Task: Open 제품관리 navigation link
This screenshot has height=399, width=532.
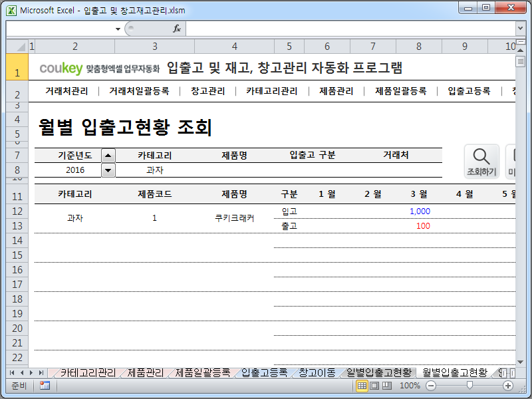Action: tap(336, 91)
